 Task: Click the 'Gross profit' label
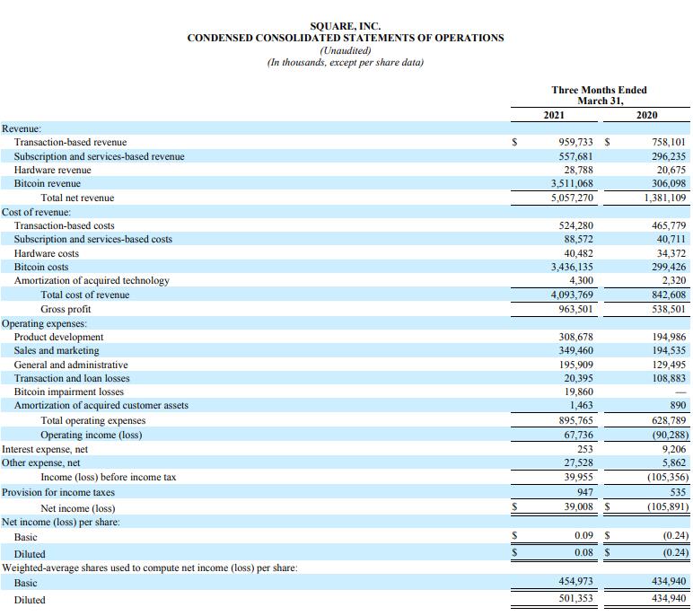(x=66, y=309)
